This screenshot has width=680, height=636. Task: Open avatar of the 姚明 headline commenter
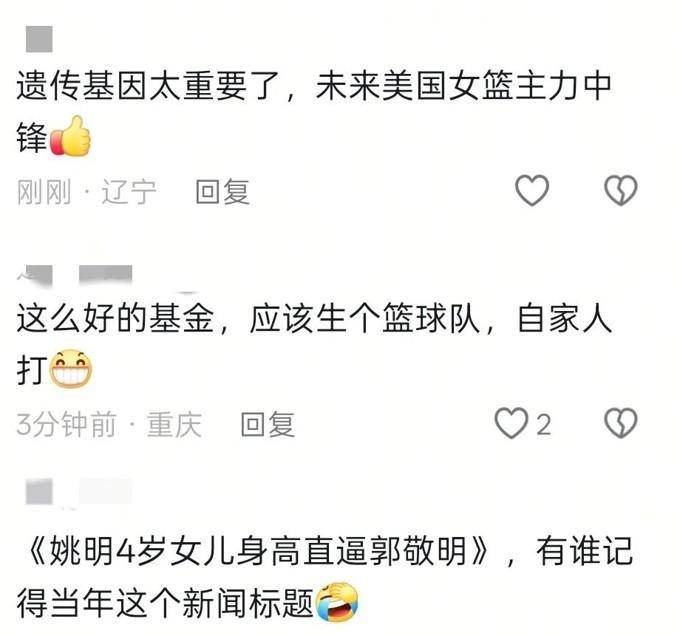tap(39, 491)
